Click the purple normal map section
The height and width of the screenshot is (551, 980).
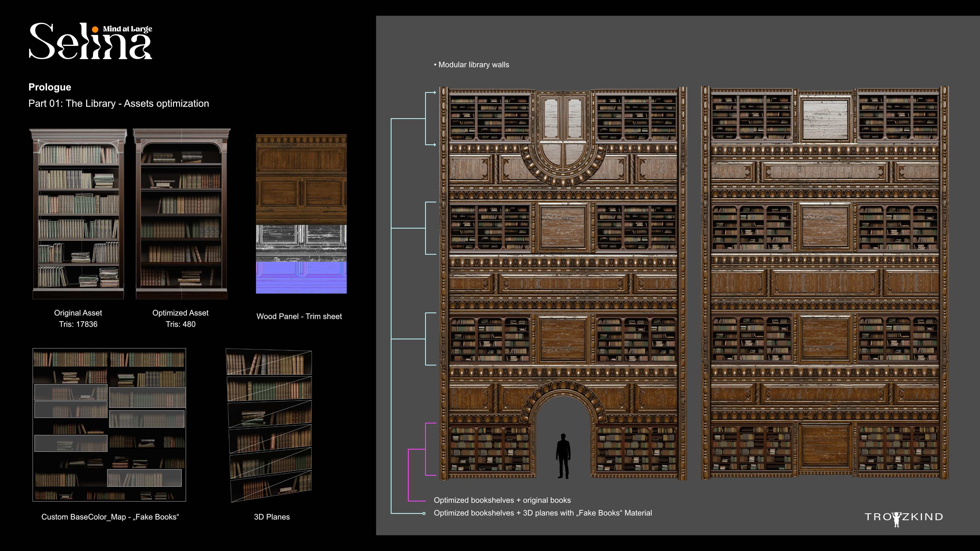(x=301, y=277)
